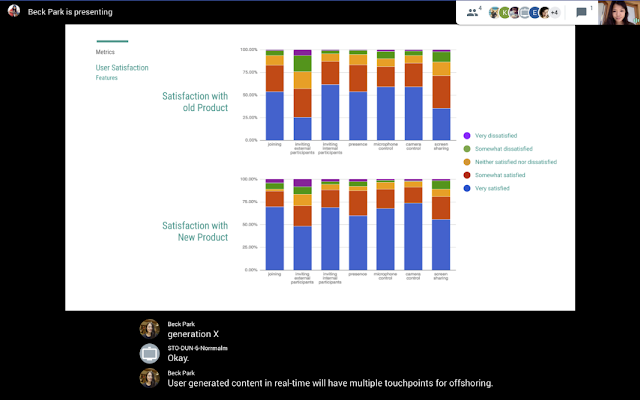
Task: Expand the +4 more participants badge
Action: point(554,12)
